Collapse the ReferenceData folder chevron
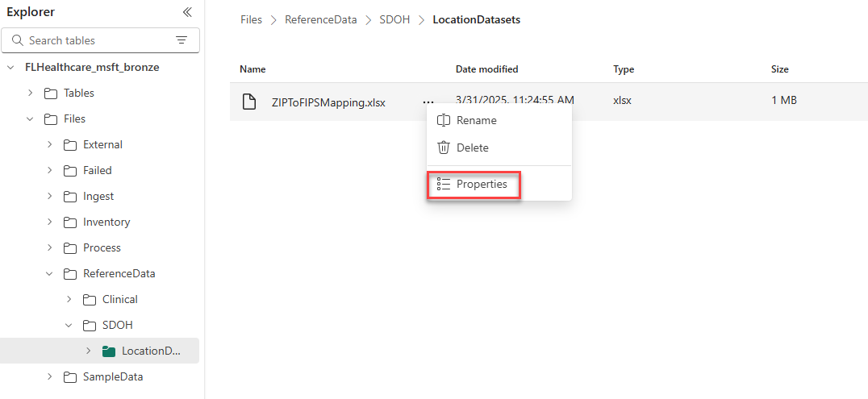Image resolution: width=868 pixels, height=399 pixels. (x=50, y=273)
